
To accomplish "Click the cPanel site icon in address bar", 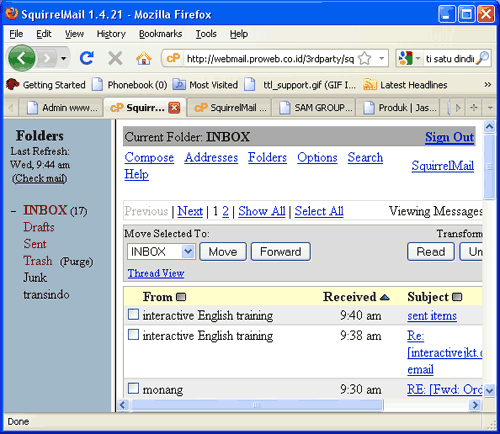I will click(x=173, y=58).
